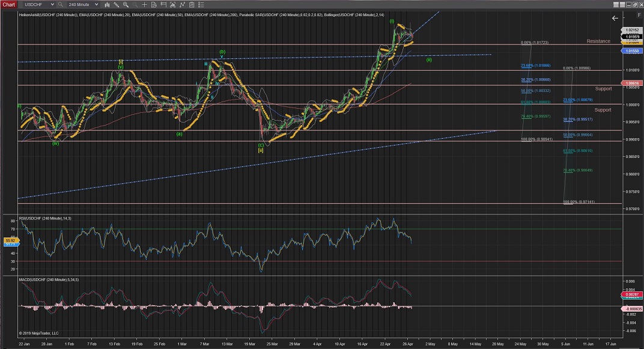Click the zoom out magnifier icon
The image size is (644, 349).
pyautogui.click(x=135, y=5)
